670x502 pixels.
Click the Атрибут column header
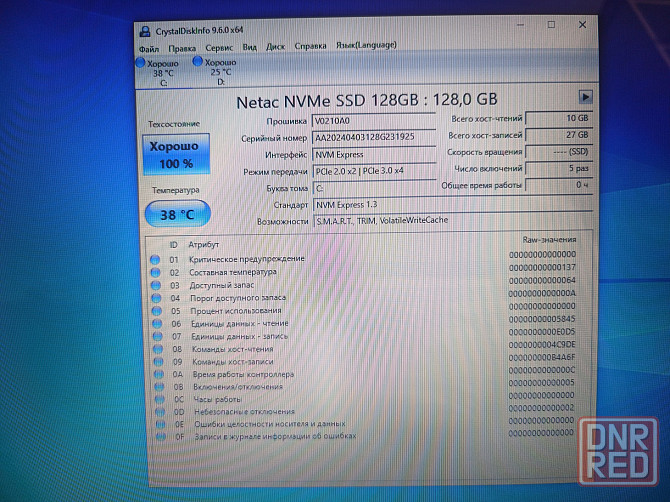click(x=204, y=245)
